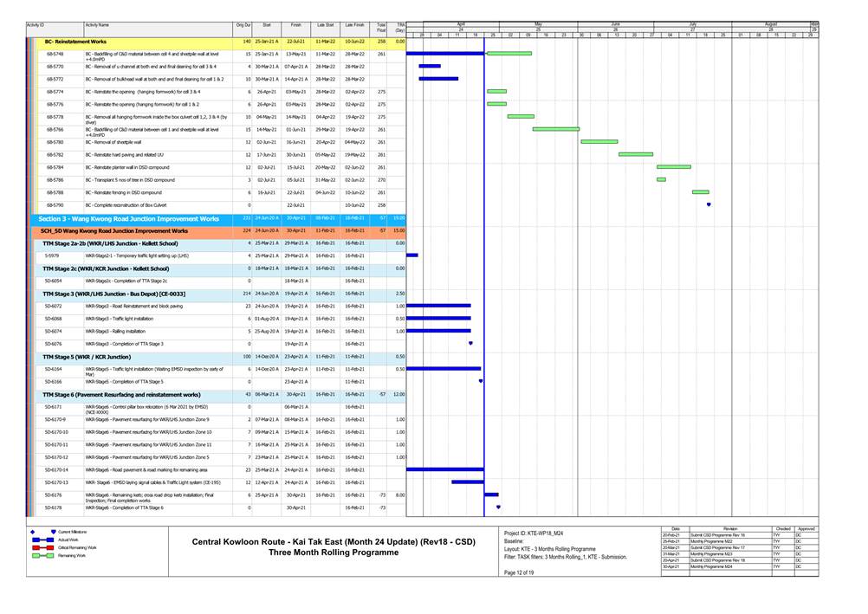Collapse the blue Section 3 group band
This screenshot has height=614, width=868.
[x=129, y=218]
